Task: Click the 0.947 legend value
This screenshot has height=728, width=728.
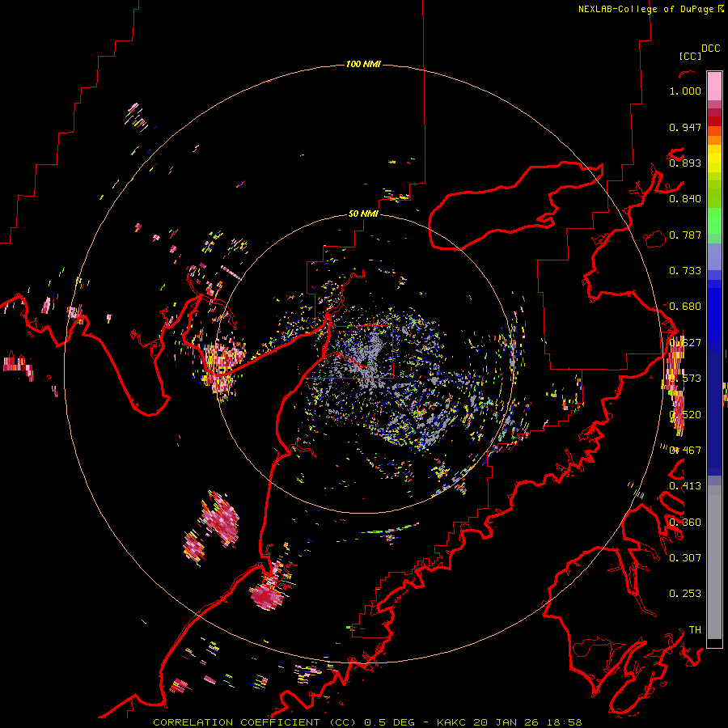Action: [685, 127]
